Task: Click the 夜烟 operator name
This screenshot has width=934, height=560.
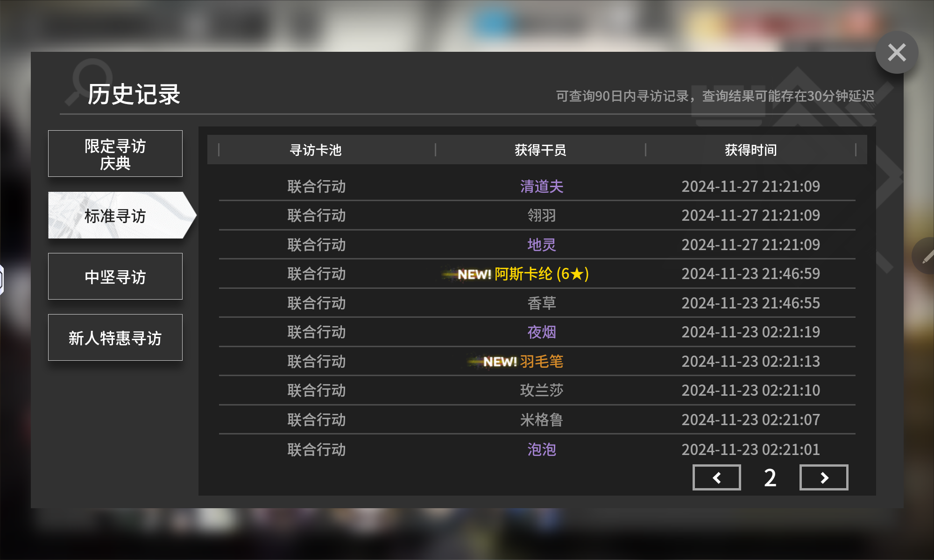Action: point(541,332)
